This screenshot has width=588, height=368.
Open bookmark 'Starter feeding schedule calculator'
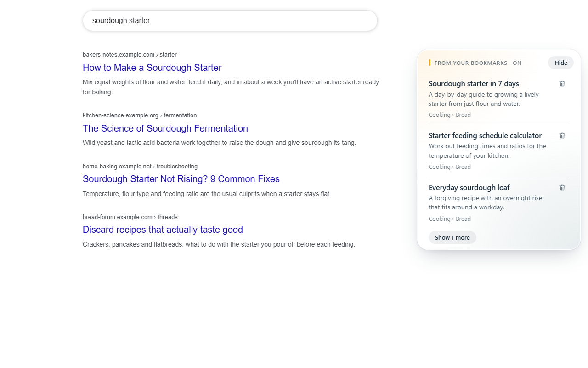[485, 136]
